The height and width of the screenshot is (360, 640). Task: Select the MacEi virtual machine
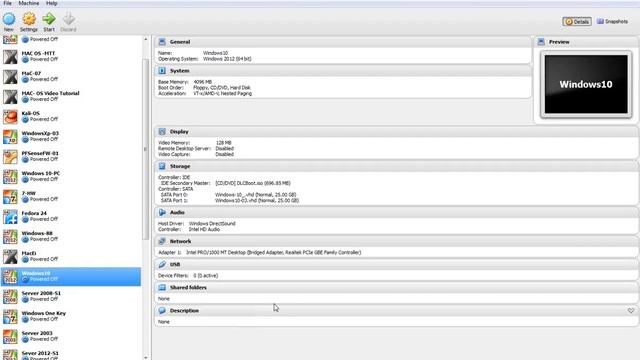coord(71,256)
